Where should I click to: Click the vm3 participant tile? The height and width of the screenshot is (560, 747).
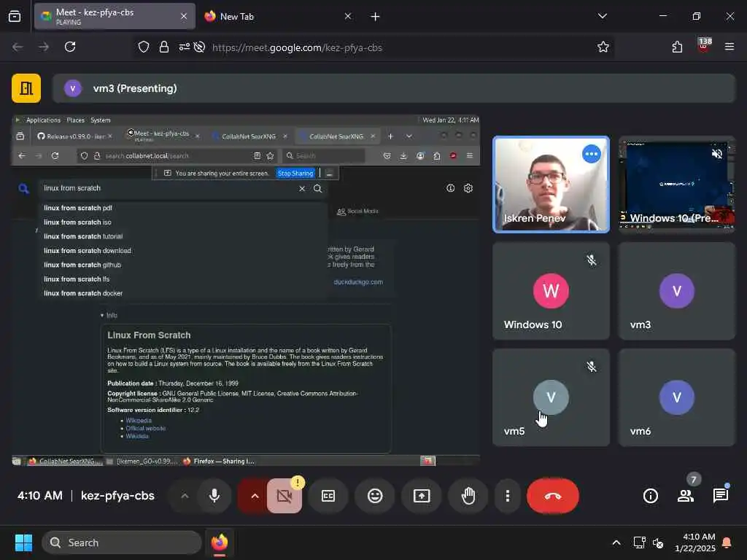pyautogui.click(x=676, y=291)
